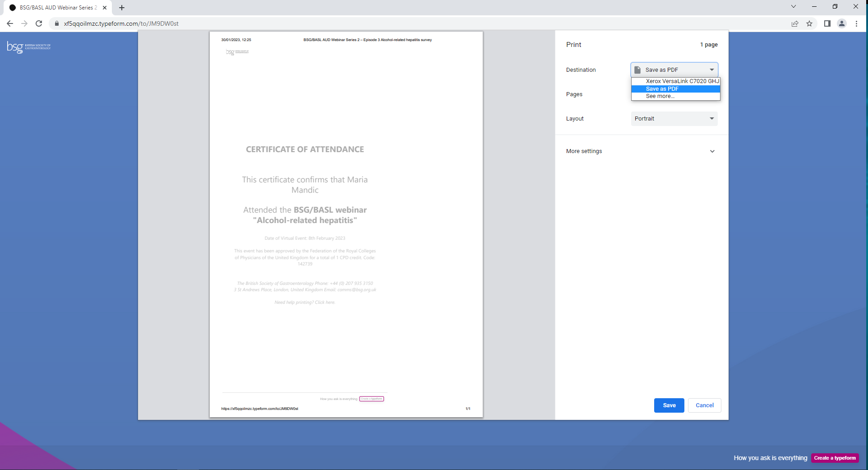
Task: Toggle the browser side panel
Action: pos(827,23)
